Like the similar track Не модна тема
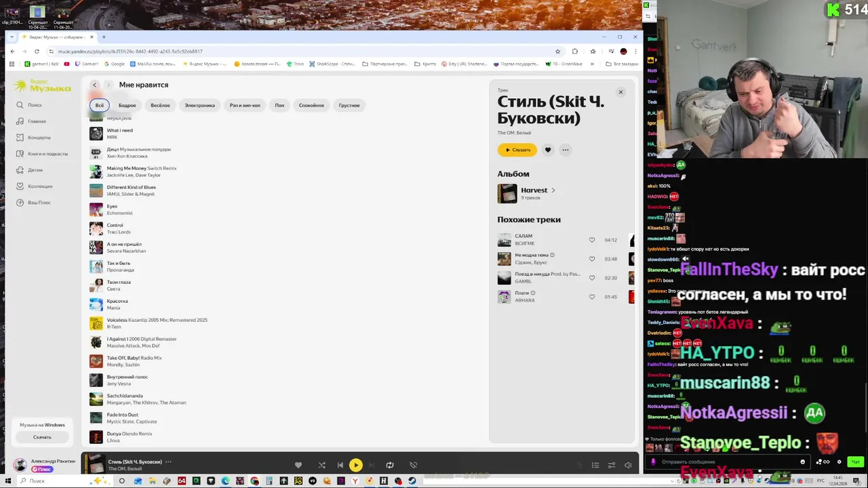 tap(591, 259)
